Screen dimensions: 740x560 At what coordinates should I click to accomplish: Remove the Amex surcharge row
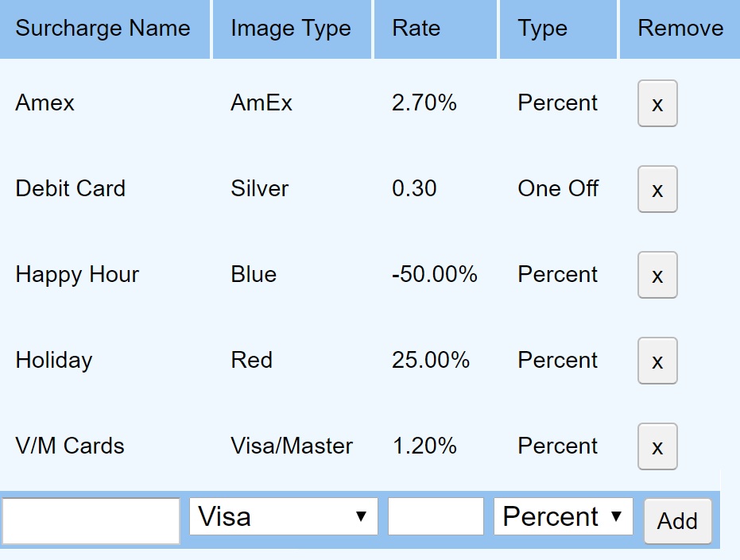click(x=657, y=104)
